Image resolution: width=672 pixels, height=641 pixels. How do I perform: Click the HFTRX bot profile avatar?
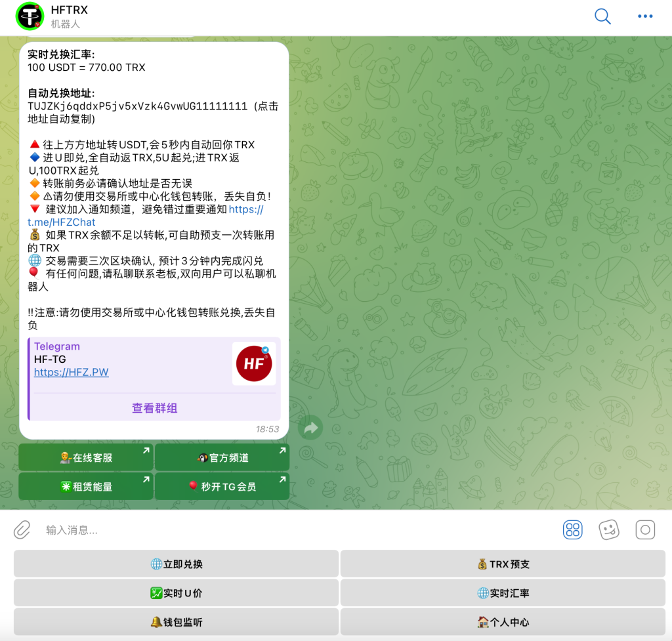coord(29,16)
